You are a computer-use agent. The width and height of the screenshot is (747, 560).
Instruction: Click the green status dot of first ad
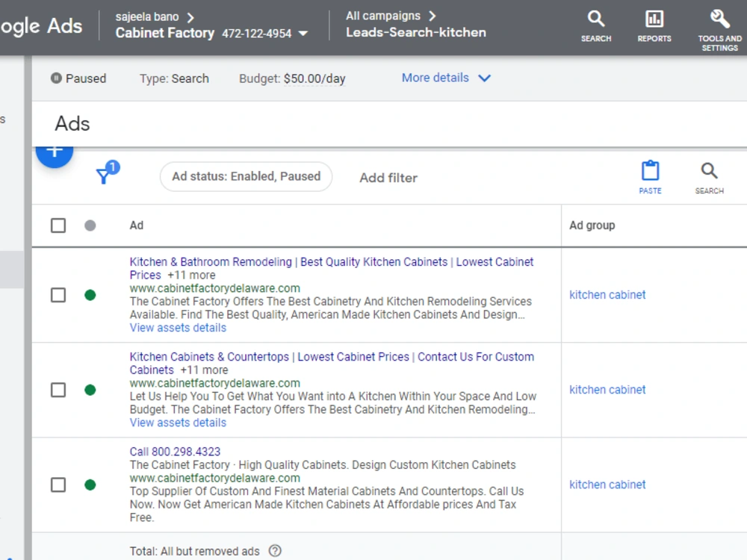(90, 295)
